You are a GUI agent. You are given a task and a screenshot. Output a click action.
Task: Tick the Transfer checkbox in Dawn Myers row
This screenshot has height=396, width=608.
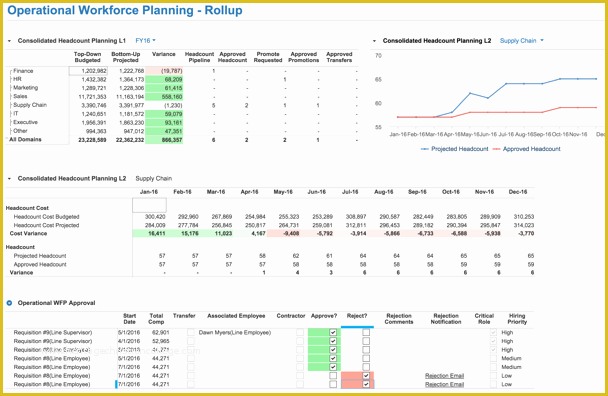[191, 332]
